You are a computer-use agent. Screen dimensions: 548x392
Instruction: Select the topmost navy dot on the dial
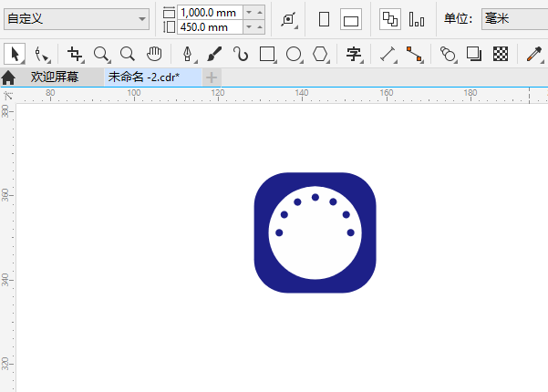[315, 198]
